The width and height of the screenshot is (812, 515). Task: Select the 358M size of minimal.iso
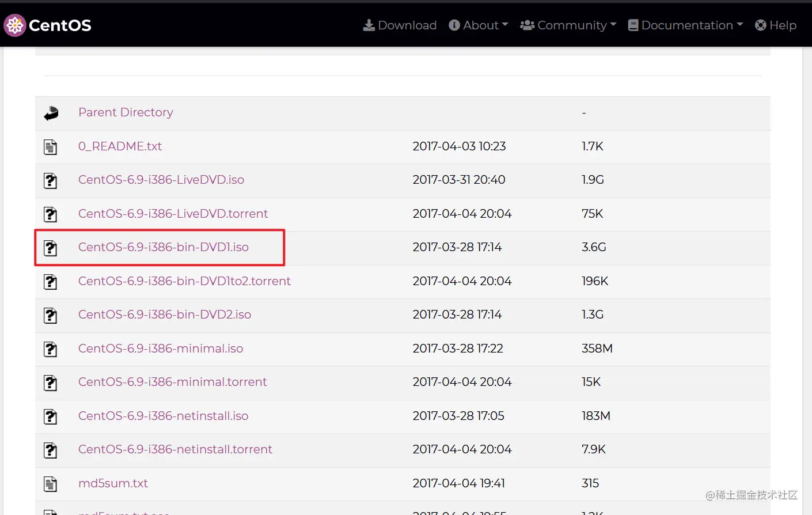[x=597, y=349]
